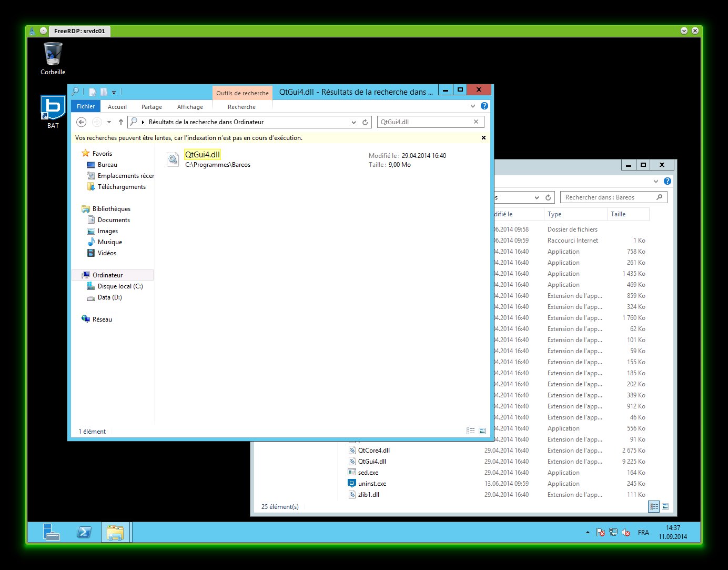Screen dimensions: 728x570
Task: Click the up directory arrow
Action: tap(121, 122)
